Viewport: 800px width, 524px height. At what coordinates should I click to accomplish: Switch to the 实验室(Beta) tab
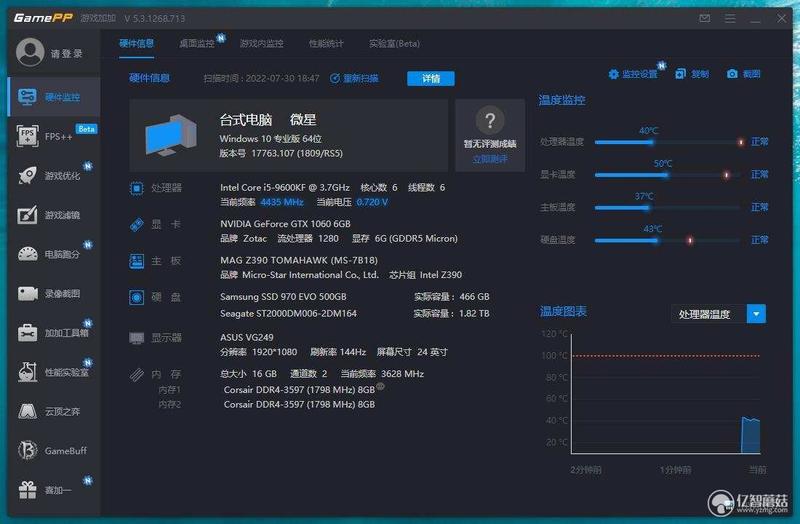[394, 44]
